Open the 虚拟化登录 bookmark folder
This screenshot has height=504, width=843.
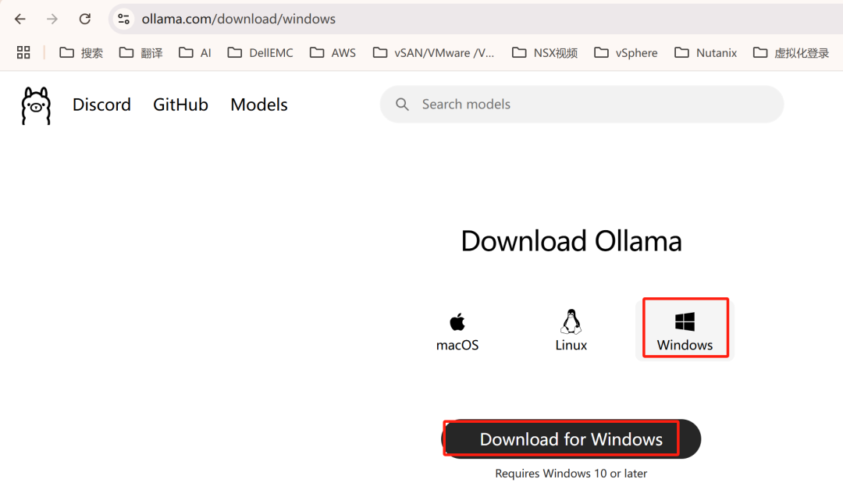pos(791,52)
